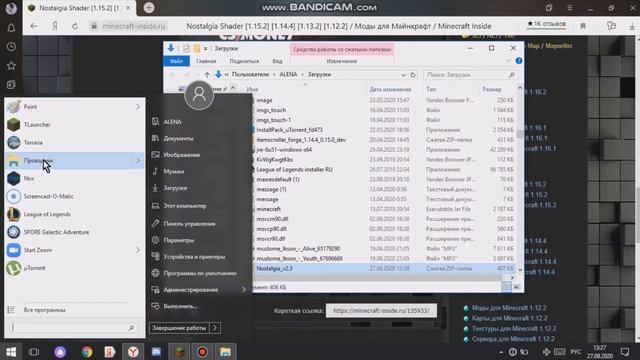Open Minecraft block icon on taskbar
The width and height of the screenshot is (640, 360).
point(179,352)
